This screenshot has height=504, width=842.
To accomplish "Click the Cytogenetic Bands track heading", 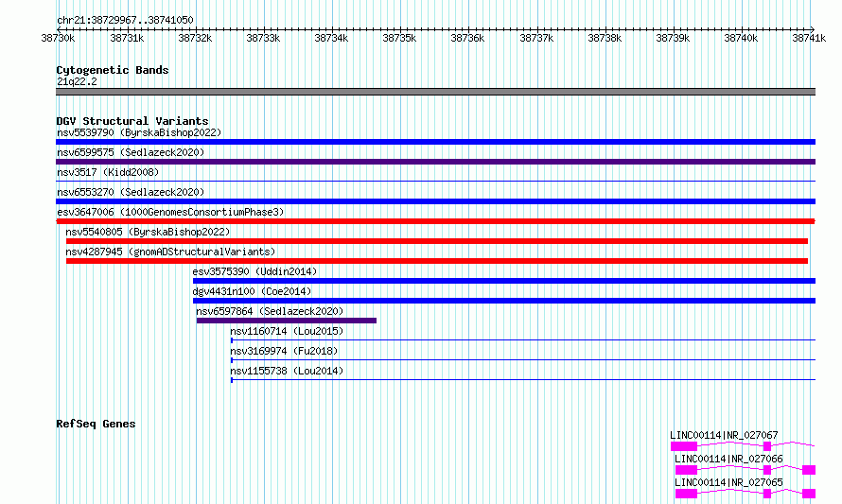I will tap(113, 70).
